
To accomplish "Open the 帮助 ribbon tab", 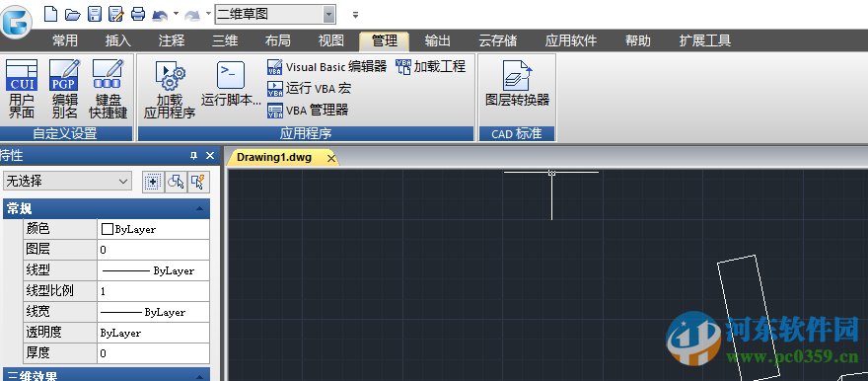I will click(x=638, y=40).
